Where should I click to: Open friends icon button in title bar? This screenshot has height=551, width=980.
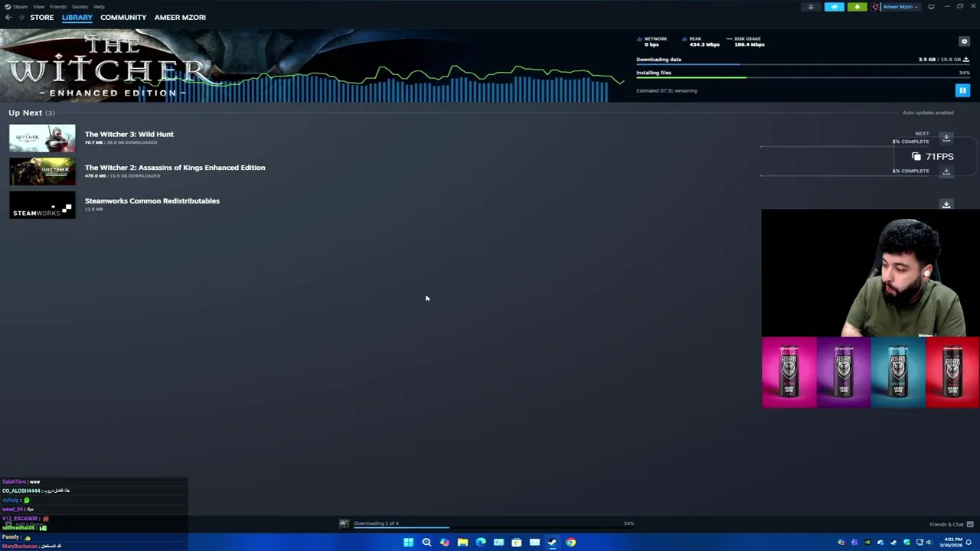811,7
